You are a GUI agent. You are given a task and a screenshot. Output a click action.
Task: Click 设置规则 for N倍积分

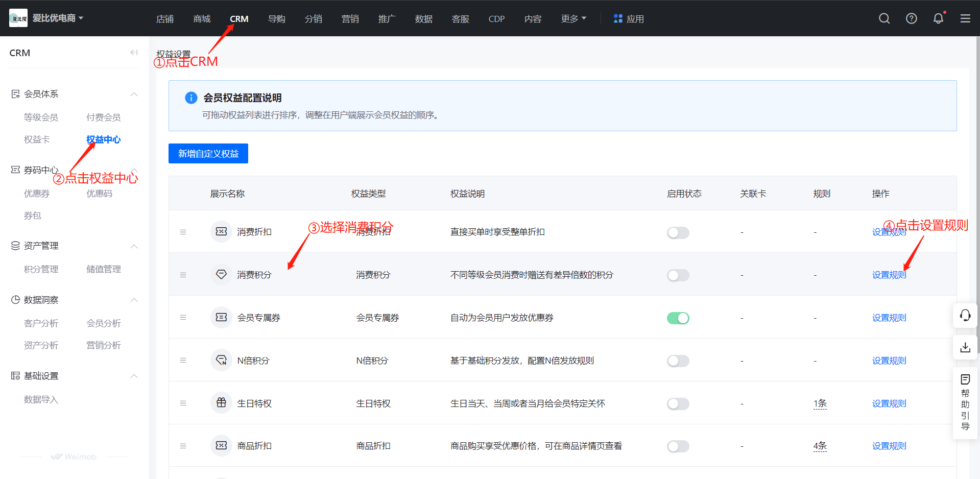pos(889,361)
